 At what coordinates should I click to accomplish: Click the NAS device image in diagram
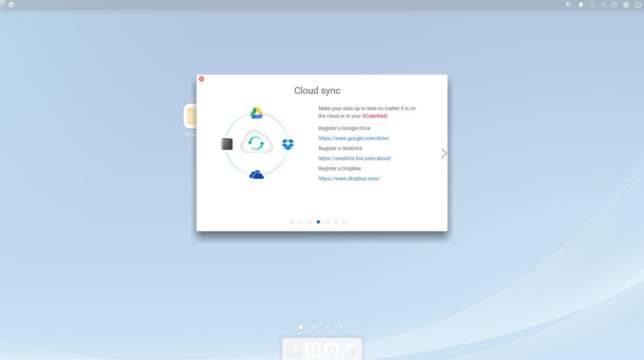point(227,144)
